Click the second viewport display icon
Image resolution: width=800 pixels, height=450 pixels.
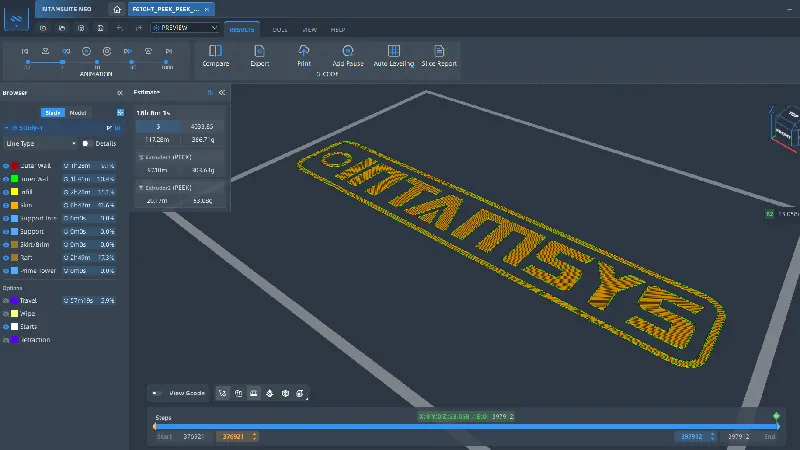coord(238,393)
